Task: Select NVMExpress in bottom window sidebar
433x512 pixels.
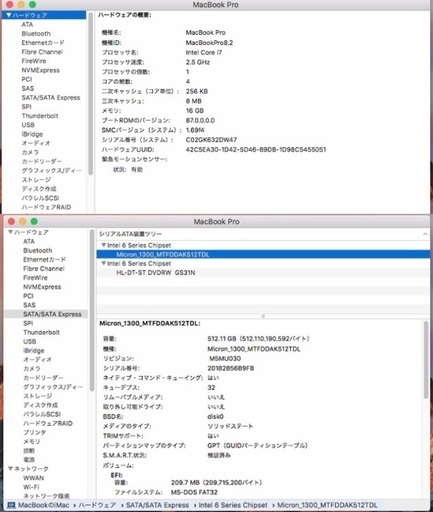Action: (x=42, y=287)
